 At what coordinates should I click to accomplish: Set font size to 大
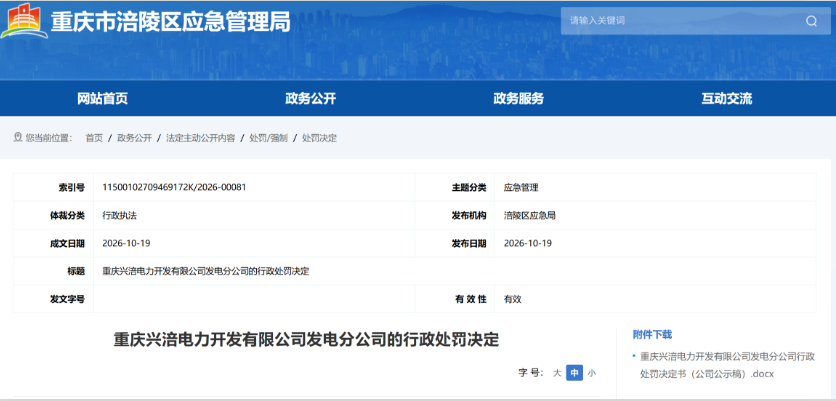pos(557,373)
